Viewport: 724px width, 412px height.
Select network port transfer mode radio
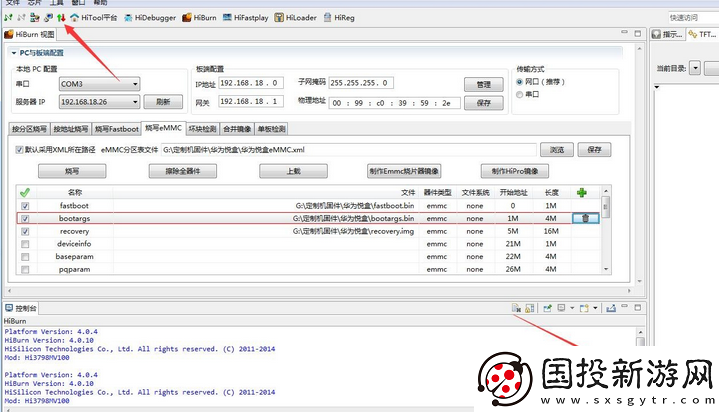519,82
